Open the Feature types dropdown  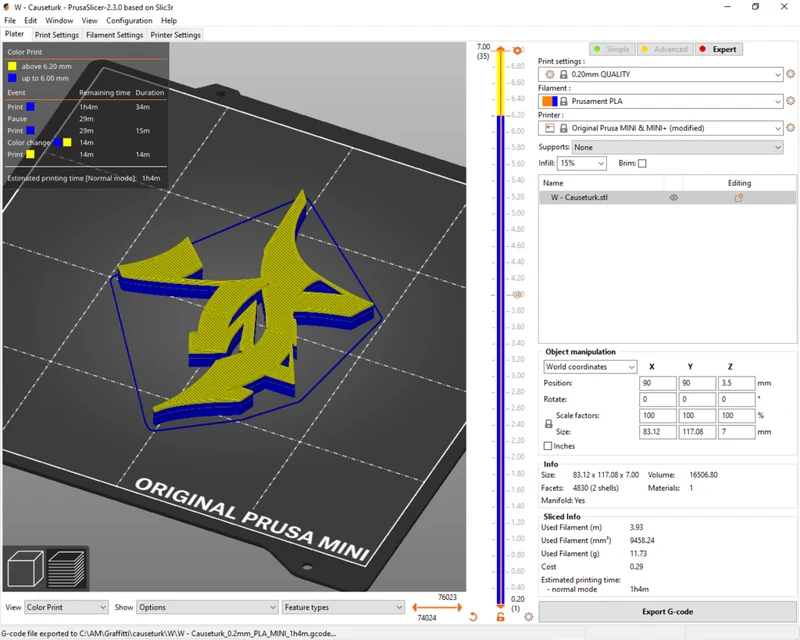click(343, 607)
